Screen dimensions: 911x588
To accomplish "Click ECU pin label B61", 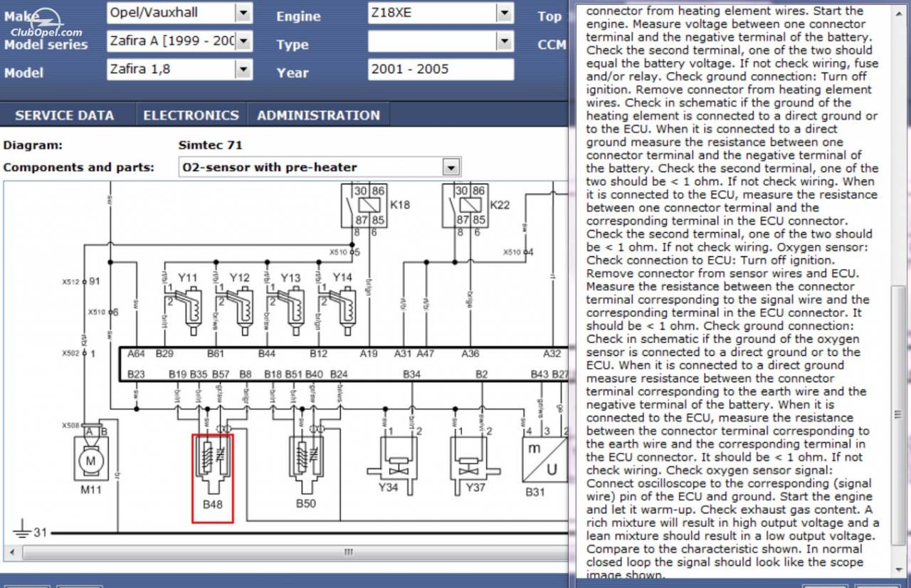I will coord(216,353).
